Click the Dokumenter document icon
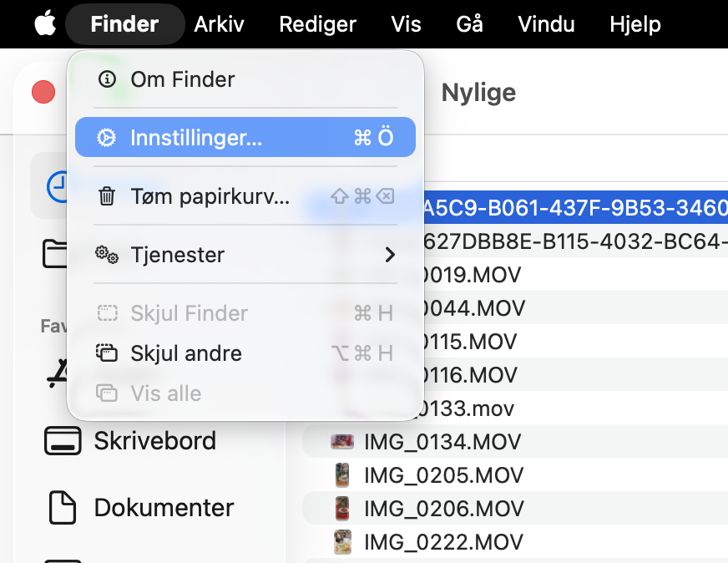Screen dimensions: 728x563 (x=63, y=507)
